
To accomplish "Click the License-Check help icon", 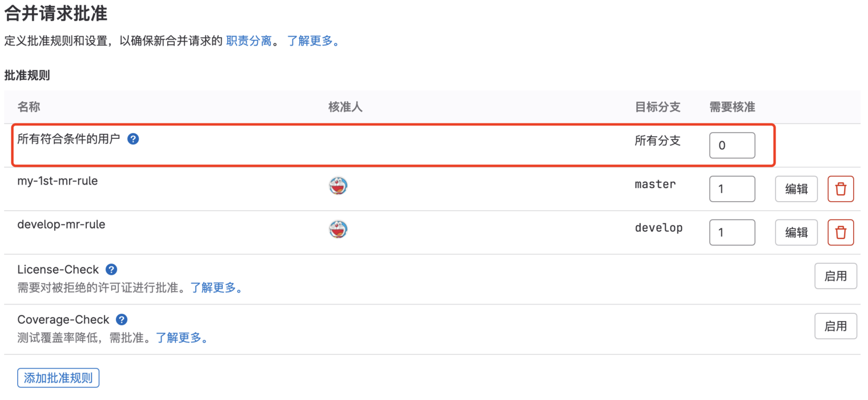I will (112, 270).
